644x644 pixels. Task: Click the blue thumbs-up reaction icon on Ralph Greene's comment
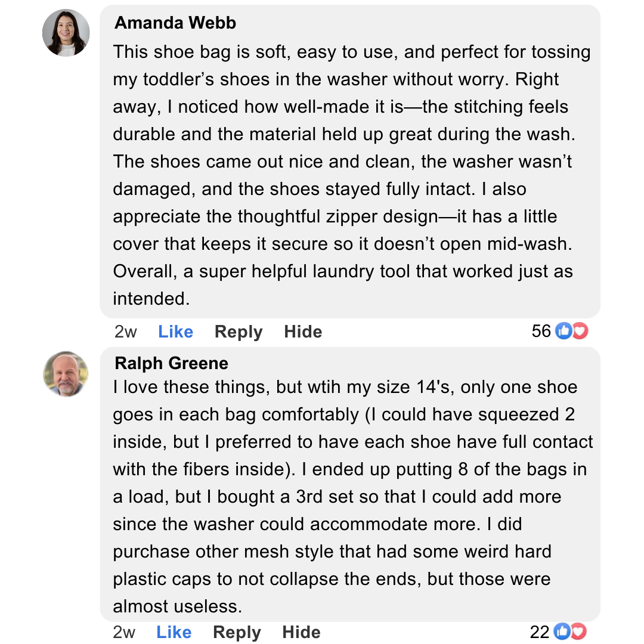click(562, 631)
